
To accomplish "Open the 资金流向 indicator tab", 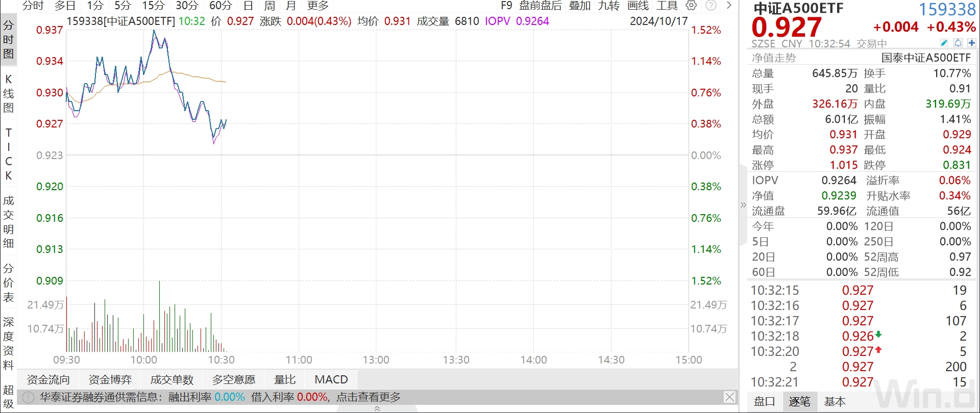I will pos(48,379).
